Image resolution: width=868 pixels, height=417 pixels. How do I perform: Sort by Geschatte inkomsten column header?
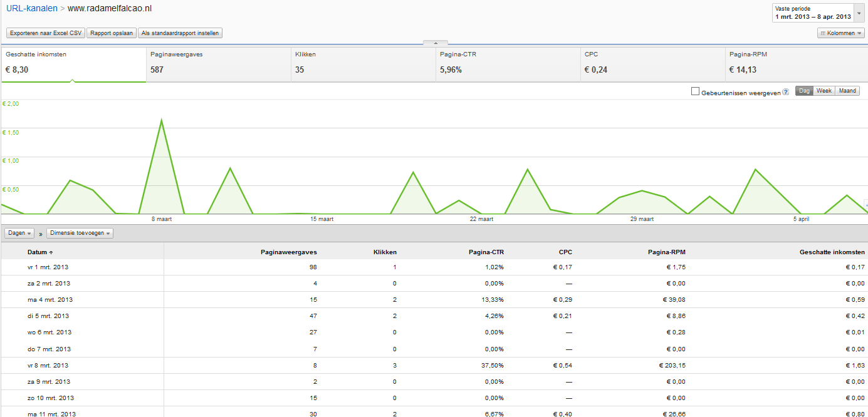click(832, 252)
